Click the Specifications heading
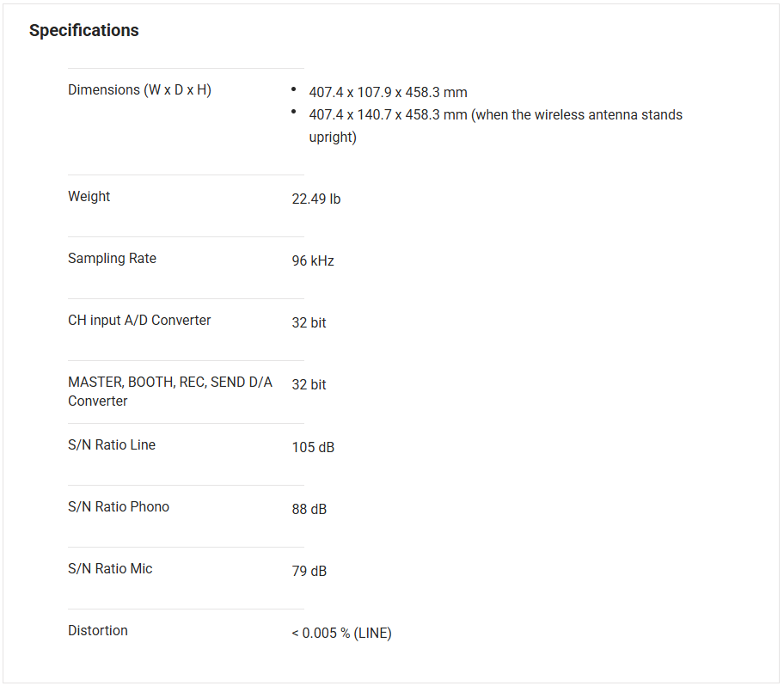 pyautogui.click(x=84, y=30)
